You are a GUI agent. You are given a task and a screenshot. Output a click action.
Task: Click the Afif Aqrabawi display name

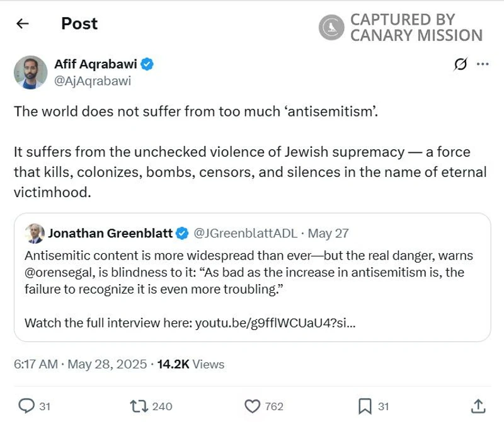(95, 64)
